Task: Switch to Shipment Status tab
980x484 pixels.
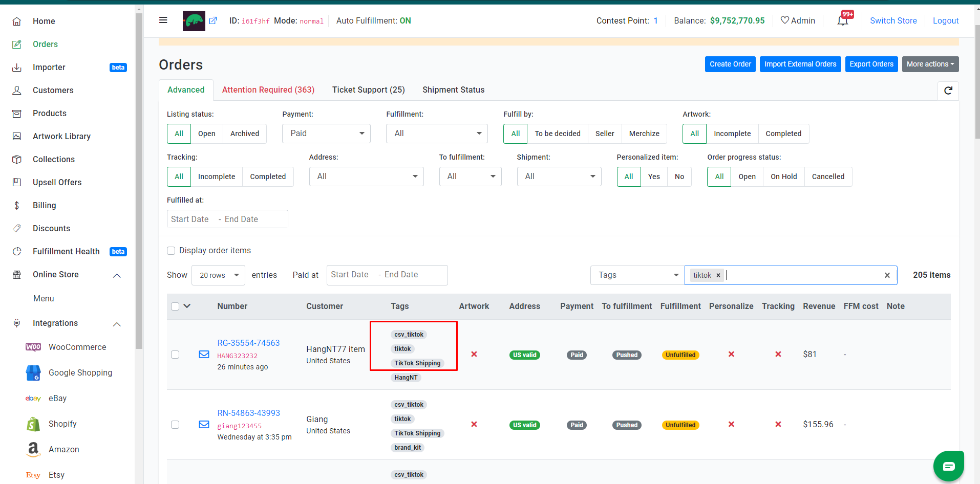Action: [x=454, y=90]
